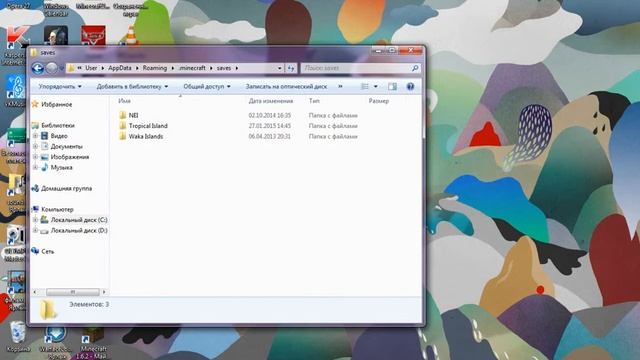Click the saves breadcrumb segment
Screen dimensions: 640x360
point(224,68)
